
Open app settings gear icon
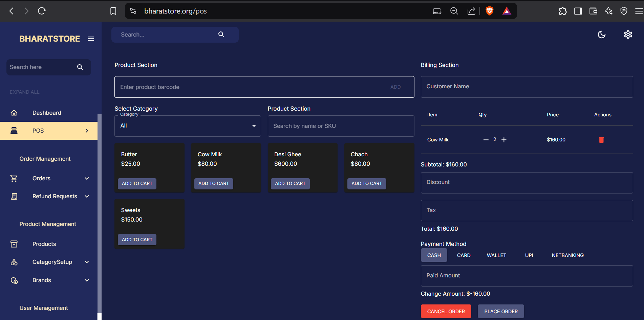click(628, 35)
